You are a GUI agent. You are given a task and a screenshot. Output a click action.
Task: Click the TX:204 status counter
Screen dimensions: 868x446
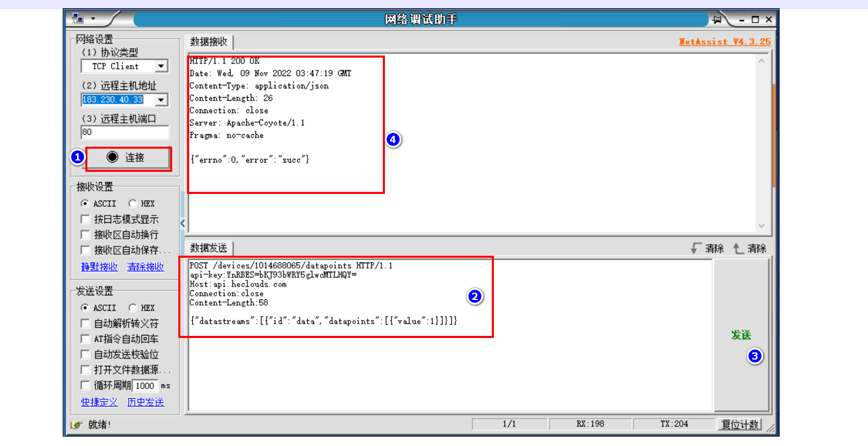[x=674, y=424]
